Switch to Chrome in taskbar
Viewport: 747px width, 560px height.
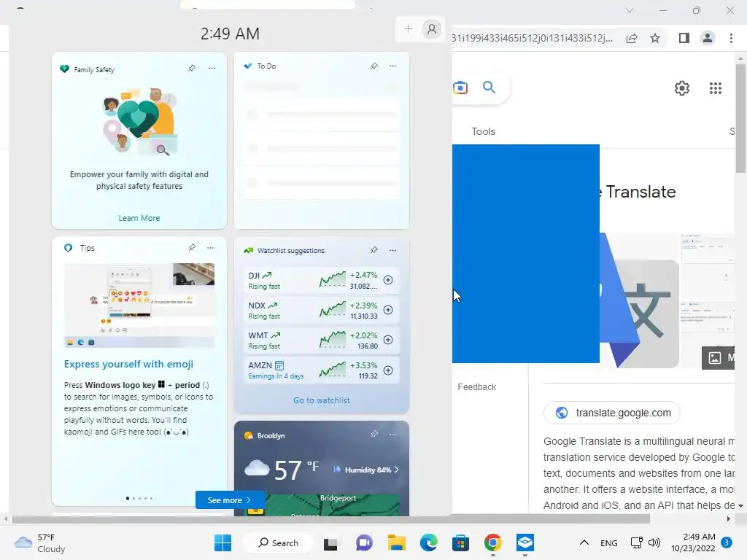pos(492,542)
